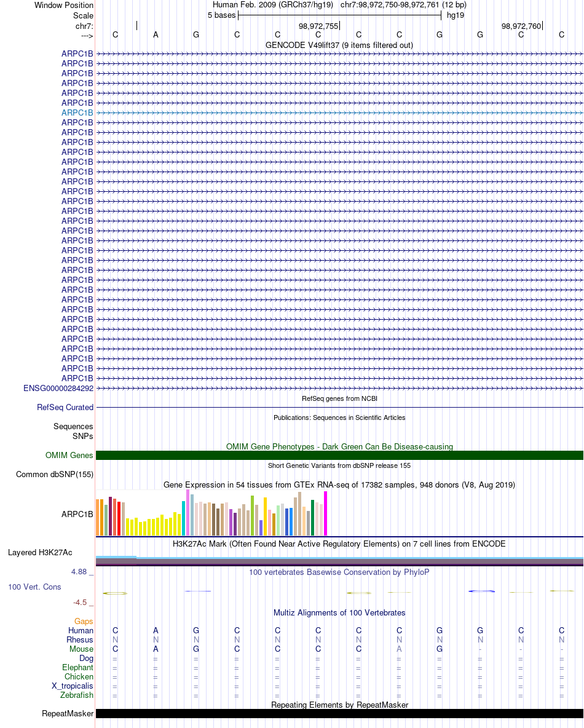This screenshot has width=584, height=728.
Task: Click the Rhesus alignment row label
Action: pos(80,640)
